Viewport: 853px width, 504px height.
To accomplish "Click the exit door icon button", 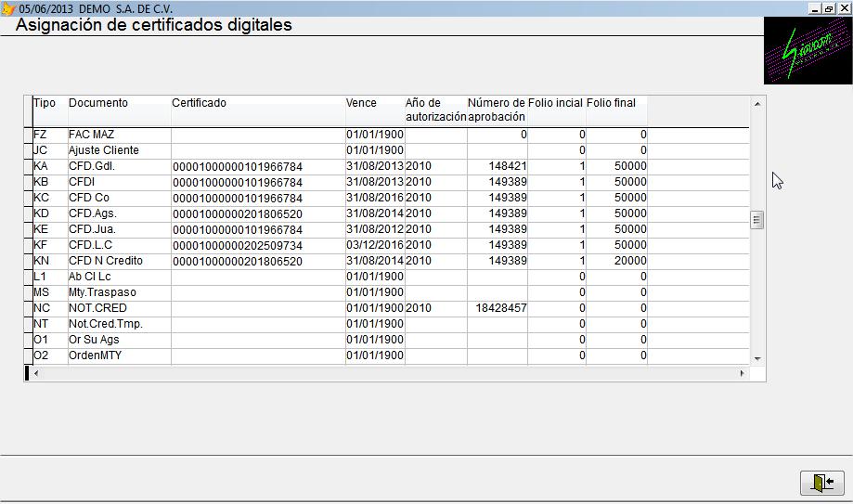I will (x=822, y=483).
